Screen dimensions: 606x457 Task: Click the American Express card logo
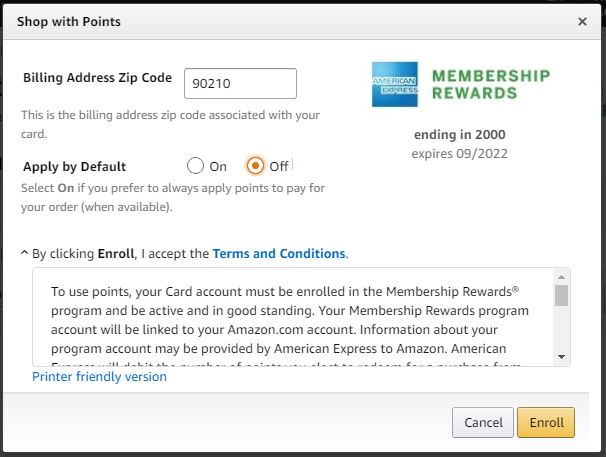click(x=395, y=85)
